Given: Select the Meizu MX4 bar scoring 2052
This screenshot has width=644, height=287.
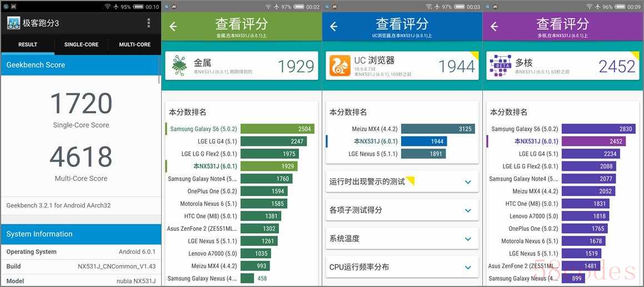Looking at the screenshot, I should (x=588, y=191).
